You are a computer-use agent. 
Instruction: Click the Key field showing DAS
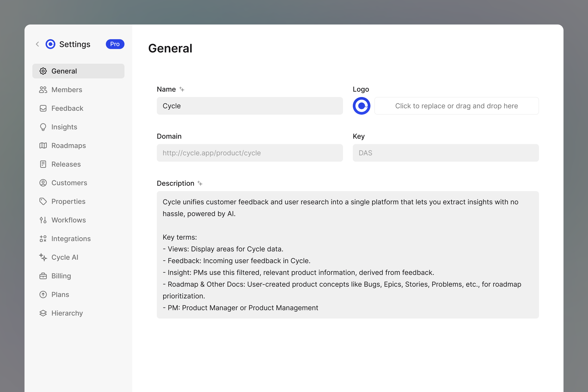click(x=446, y=153)
